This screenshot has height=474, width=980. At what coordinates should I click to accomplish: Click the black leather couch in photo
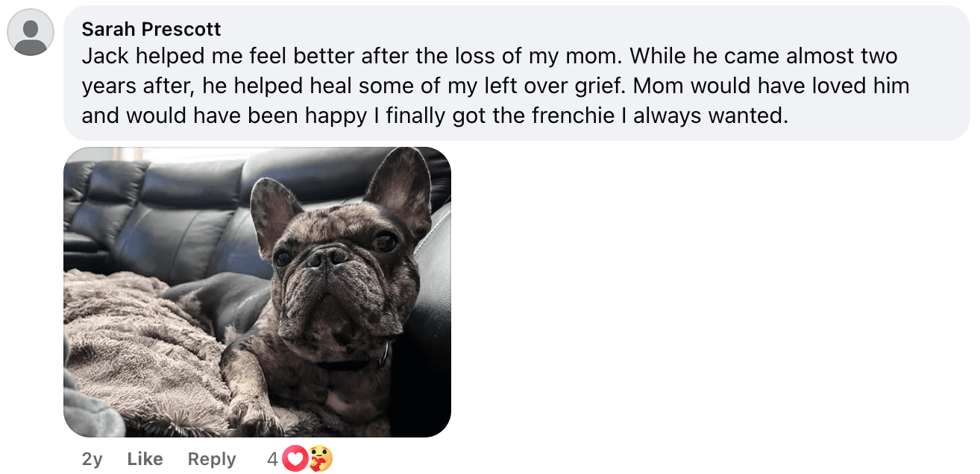click(172, 216)
